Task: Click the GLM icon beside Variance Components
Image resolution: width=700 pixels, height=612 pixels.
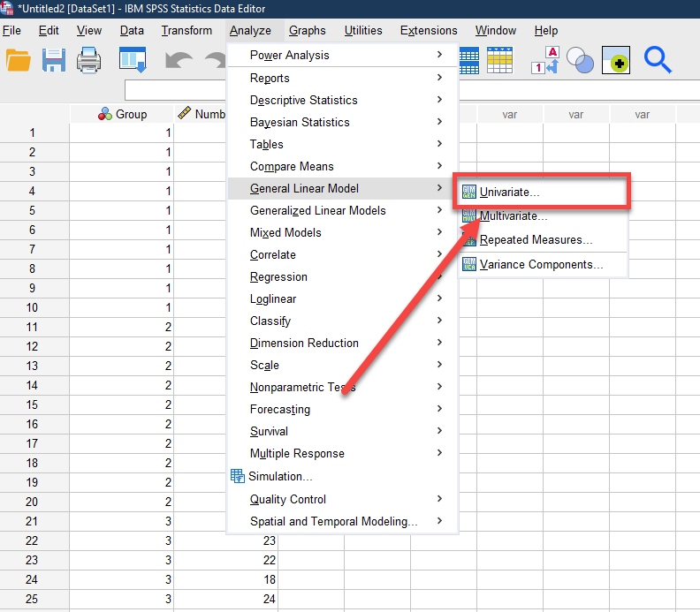Action: click(468, 264)
